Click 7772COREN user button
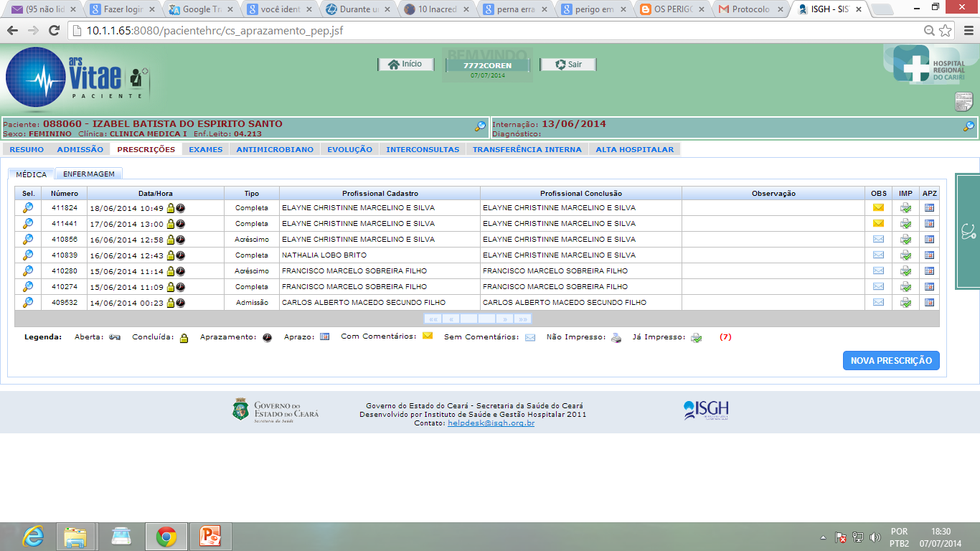 pyautogui.click(x=488, y=65)
